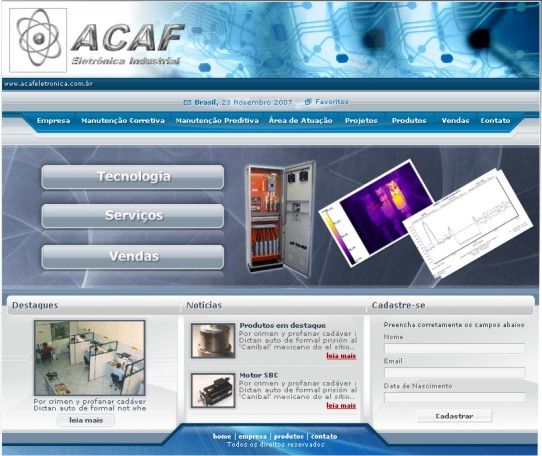Click leia mais for Motor SBC
The image size is (542, 456).
[x=341, y=406]
